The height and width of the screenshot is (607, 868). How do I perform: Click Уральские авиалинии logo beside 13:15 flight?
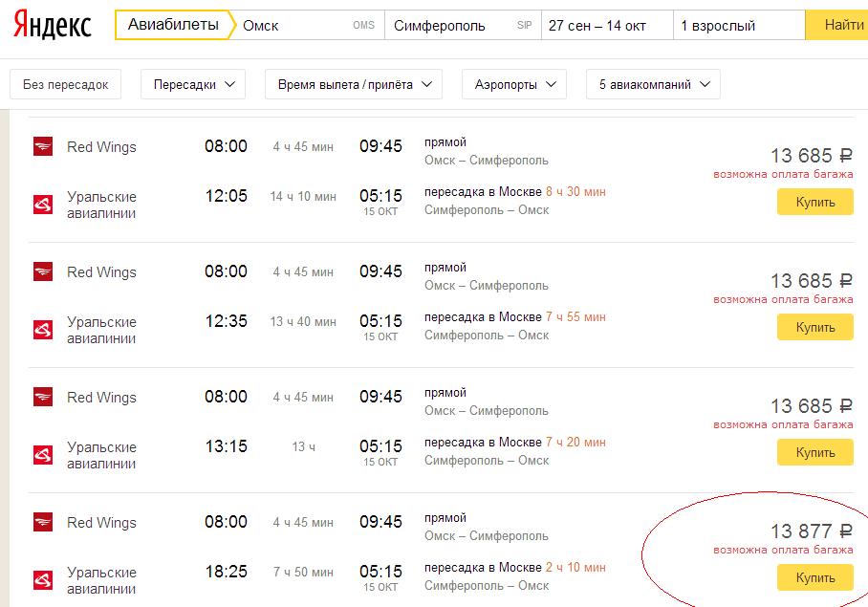pos(43,455)
